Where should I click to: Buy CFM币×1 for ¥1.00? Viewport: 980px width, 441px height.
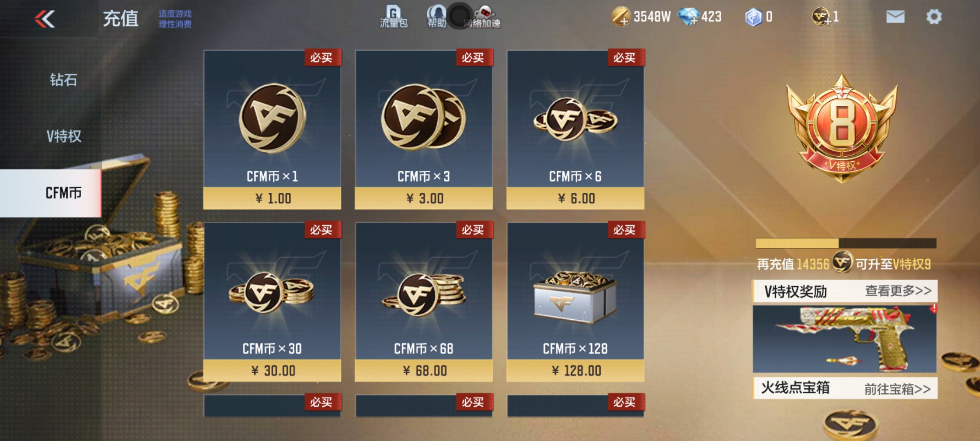[272, 130]
